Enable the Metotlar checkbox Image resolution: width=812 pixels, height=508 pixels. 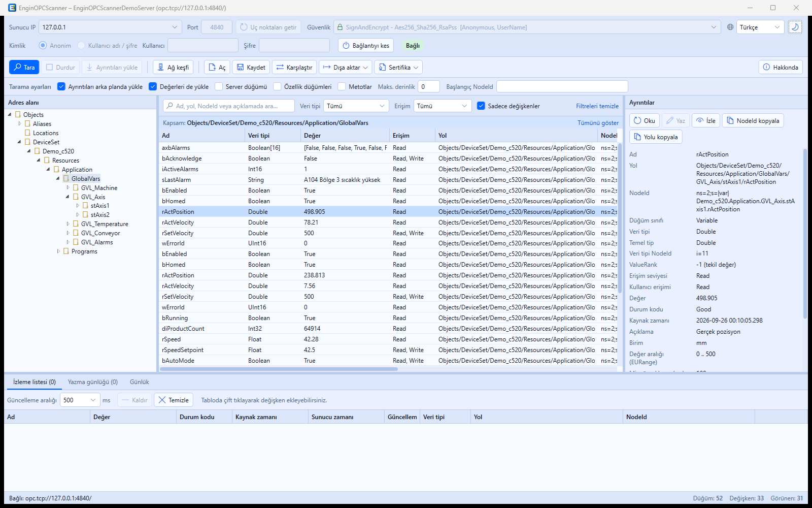pos(342,86)
